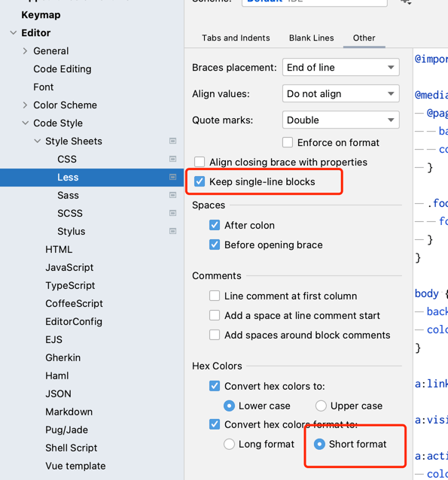Screen dimensions: 448x480
Task: Open Gherkin code style
Action: click(62, 357)
